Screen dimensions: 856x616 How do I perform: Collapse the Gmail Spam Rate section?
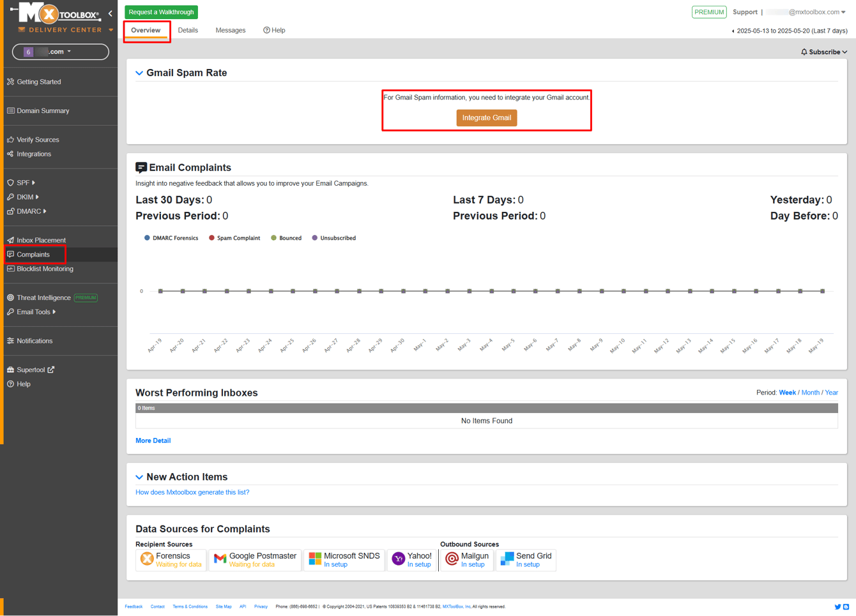[x=139, y=73]
